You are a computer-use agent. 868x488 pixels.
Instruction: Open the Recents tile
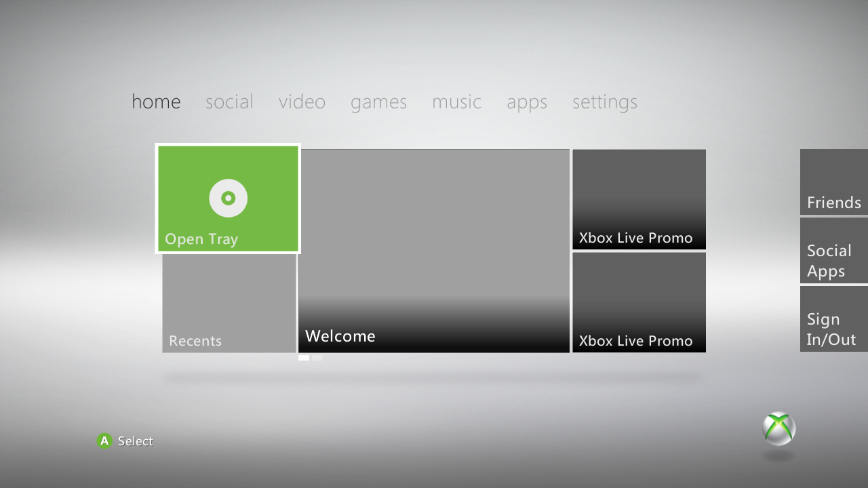point(229,304)
